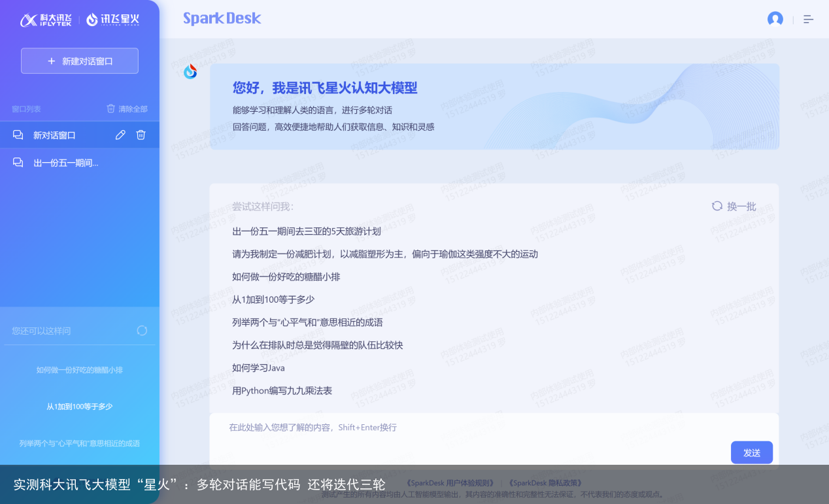
Task: Delete 新对话窗口 with the trash icon
Action: [141, 135]
